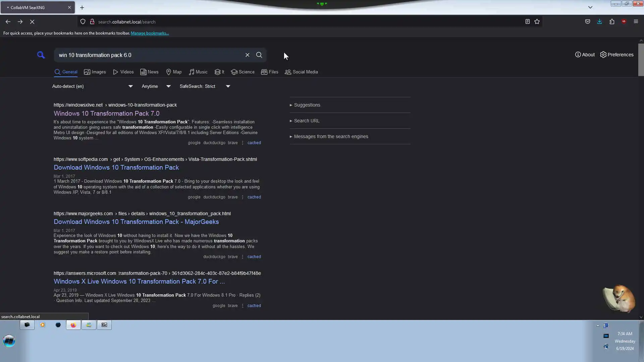Open Windows 10 Transformation Pack 7.0 result

coord(106,114)
